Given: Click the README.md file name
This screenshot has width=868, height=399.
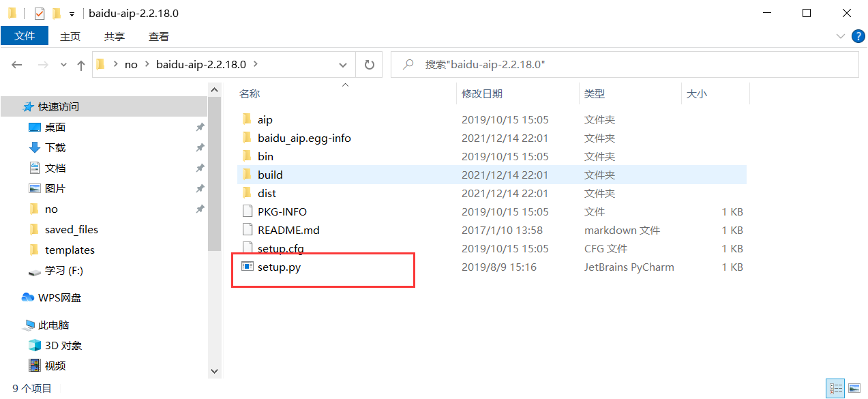Looking at the screenshot, I should pos(288,230).
